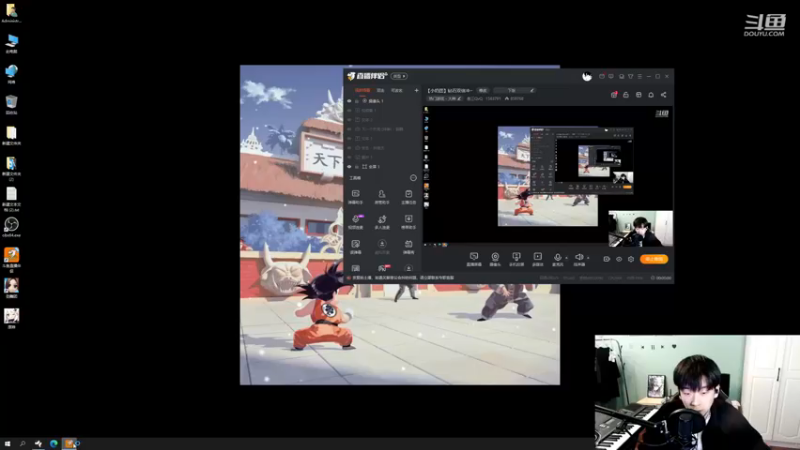Click the webcam overlay inside the preview canvas

pos(640,229)
